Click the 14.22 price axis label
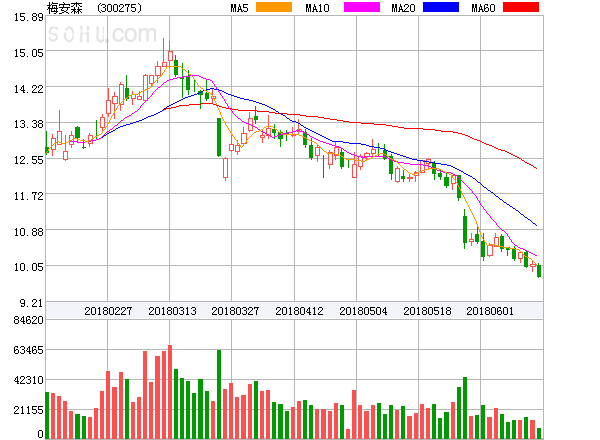Image resolution: width=600 pixels, height=440 pixels. click(x=29, y=89)
